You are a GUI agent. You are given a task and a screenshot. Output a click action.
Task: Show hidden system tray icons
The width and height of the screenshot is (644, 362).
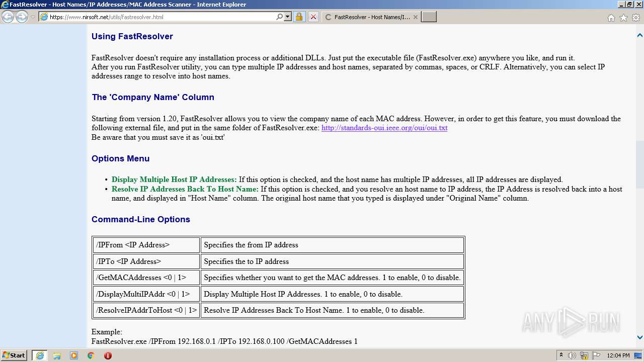click(561, 355)
